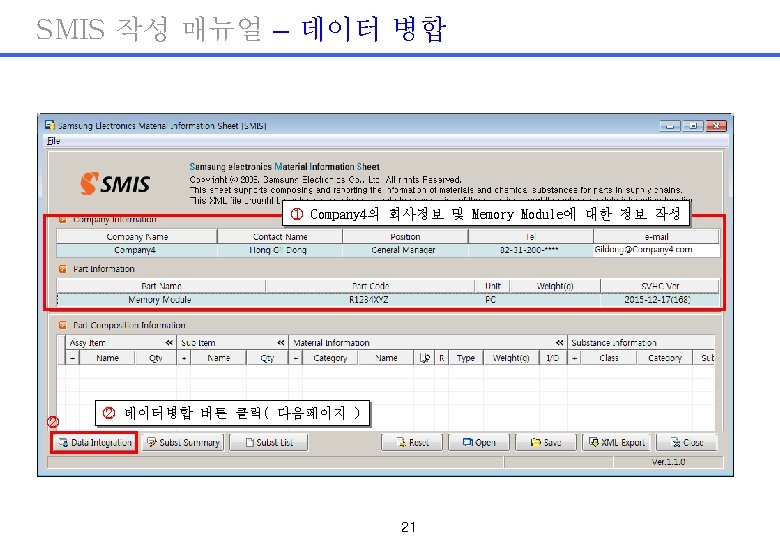Click the Save button
Image resolution: width=780 pixels, height=540 pixels.
pyautogui.click(x=546, y=442)
